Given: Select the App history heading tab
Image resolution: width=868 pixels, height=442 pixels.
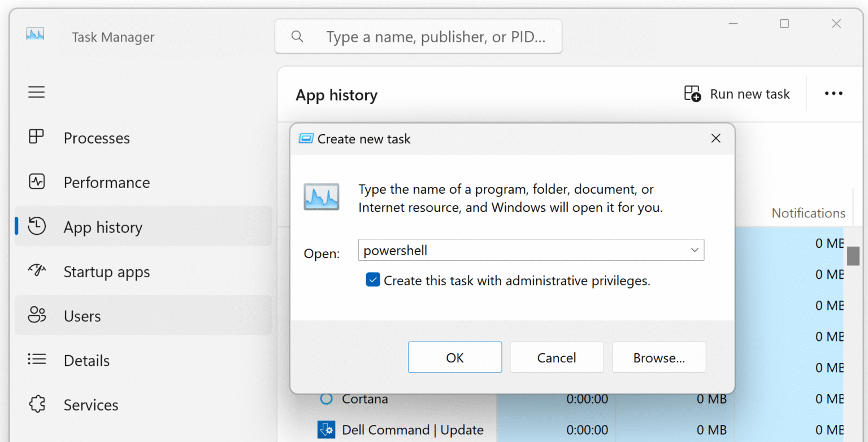Looking at the screenshot, I should coord(336,95).
